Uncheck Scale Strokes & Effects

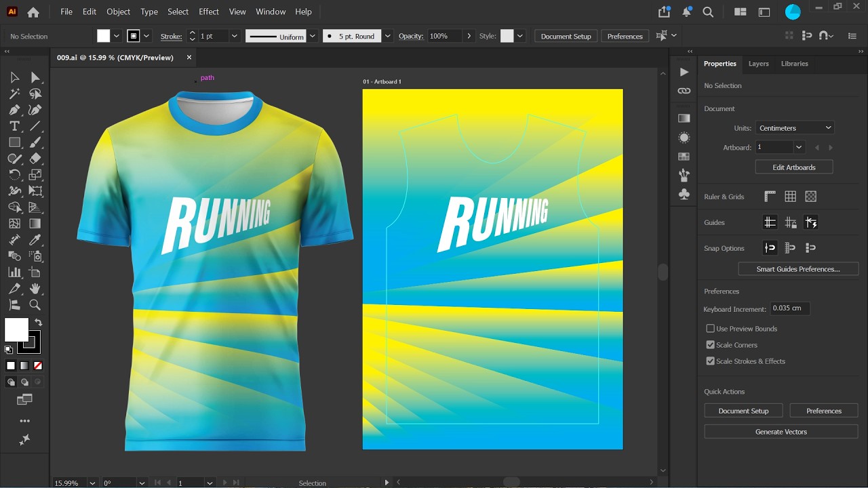coord(711,361)
